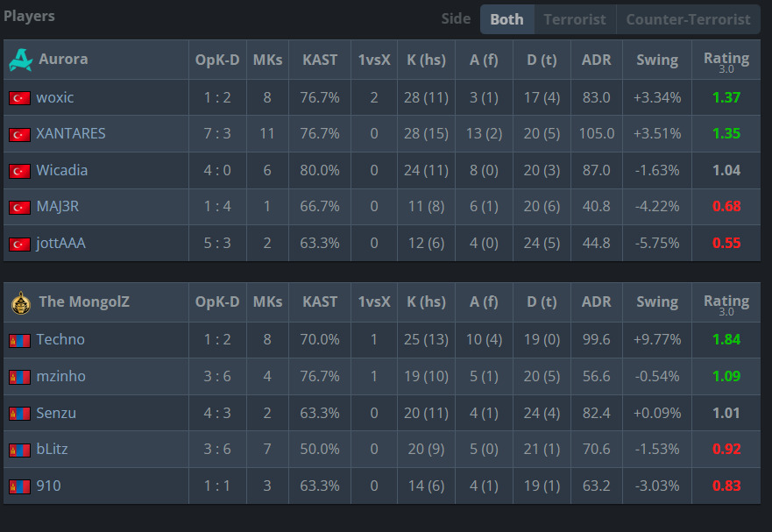772x532 pixels.
Task: Select the Terrorist side filter
Action: (x=575, y=19)
